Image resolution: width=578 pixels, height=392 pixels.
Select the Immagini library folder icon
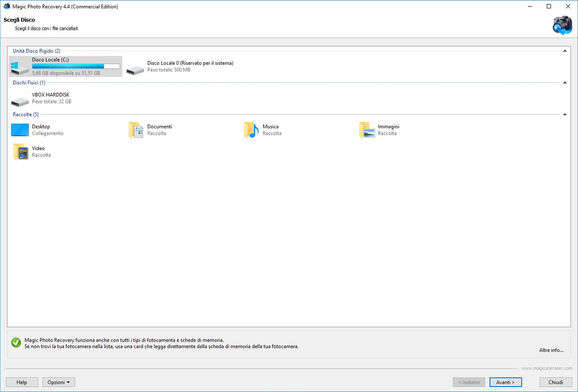click(367, 130)
